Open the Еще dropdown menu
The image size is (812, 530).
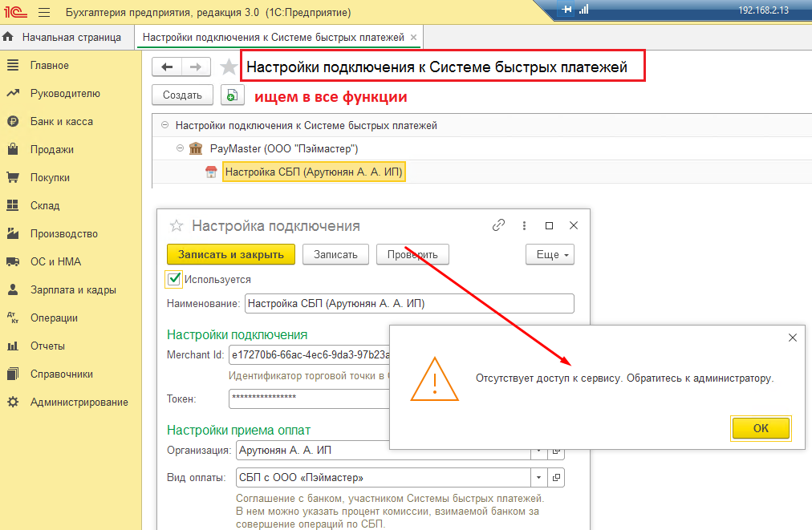point(550,254)
